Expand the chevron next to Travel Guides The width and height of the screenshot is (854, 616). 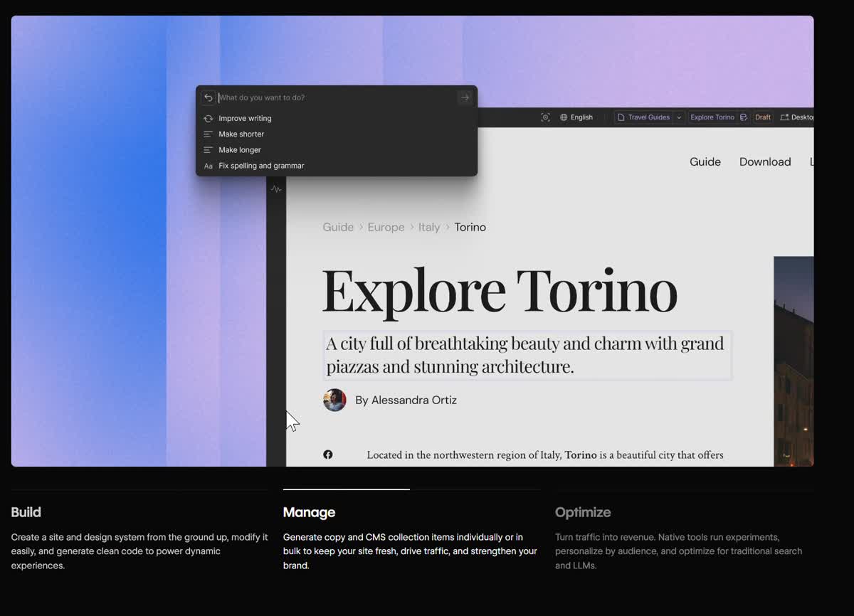[x=679, y=117]
